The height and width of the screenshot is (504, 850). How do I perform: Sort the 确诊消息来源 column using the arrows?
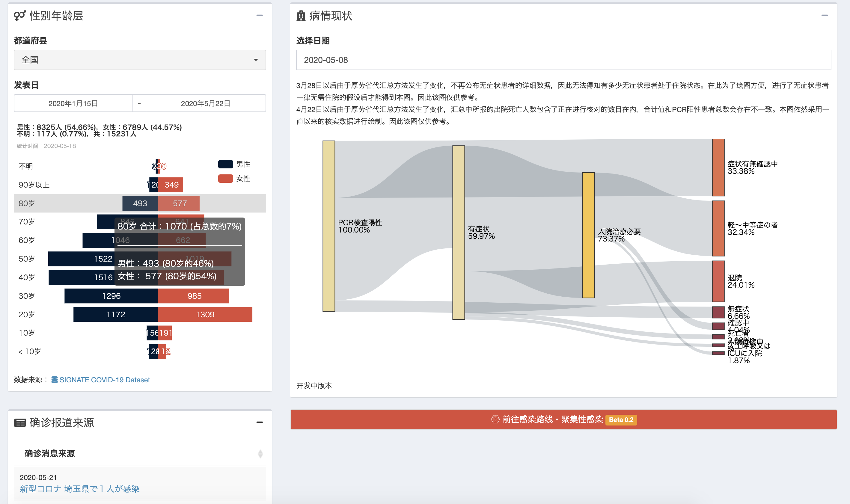point(260,454)
